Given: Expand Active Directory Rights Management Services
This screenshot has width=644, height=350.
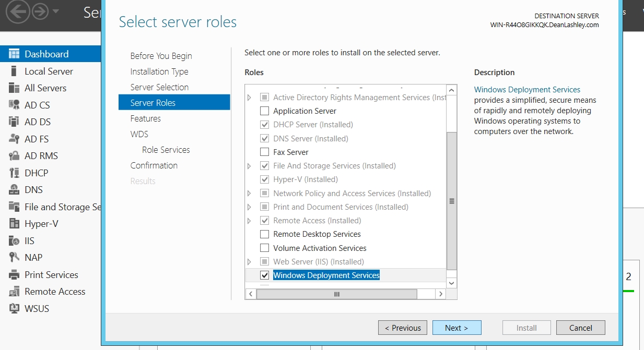Looking at the screenshot, I should (250, 98).
